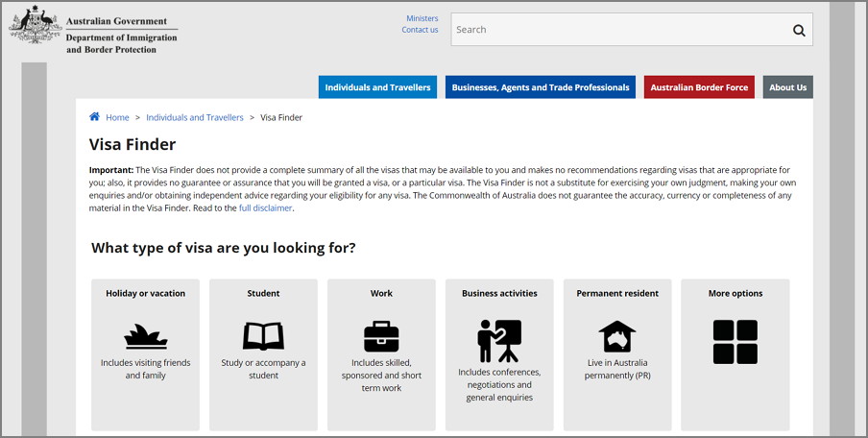Choose the Holiday or vacation card heading
Screen dimensions: 868x438
coord(146,294)
